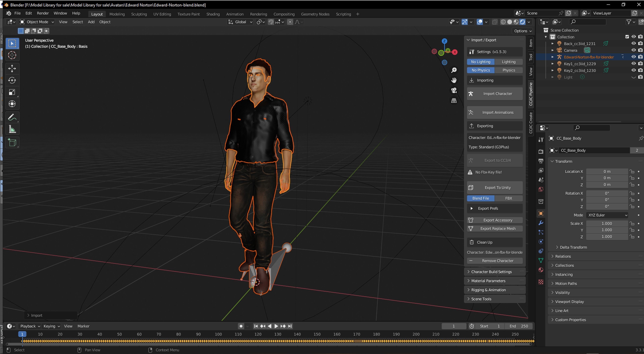
Task: Switch export format to FBX
Action: click(508, 198)
